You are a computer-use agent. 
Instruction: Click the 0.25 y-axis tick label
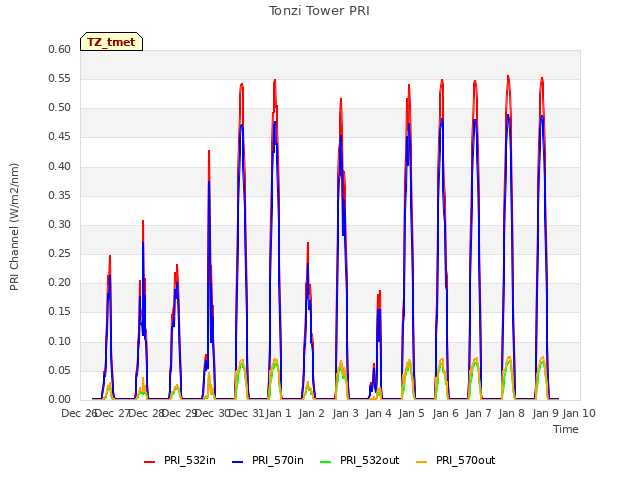[x=60, y=253]
